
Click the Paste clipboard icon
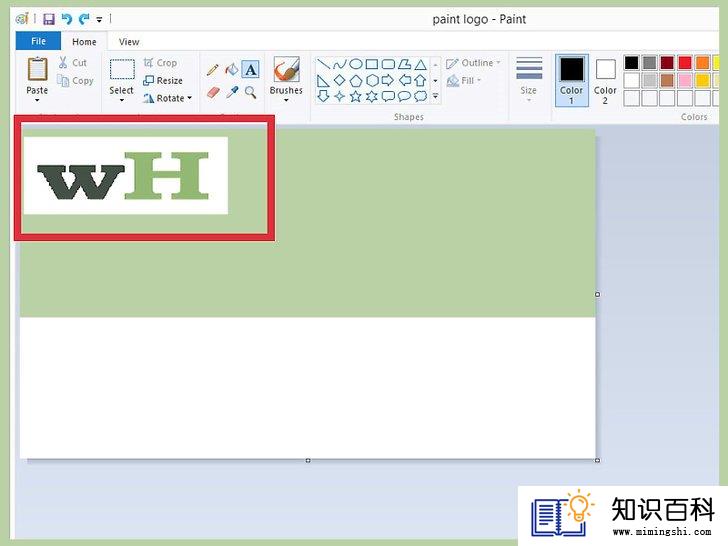(x=37, y=69)
